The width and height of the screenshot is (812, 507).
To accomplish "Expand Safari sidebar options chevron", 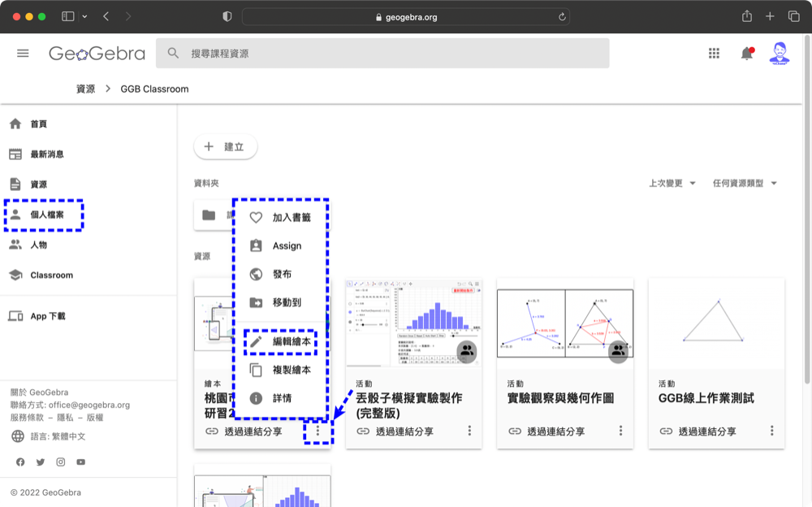I will (84, 16).
